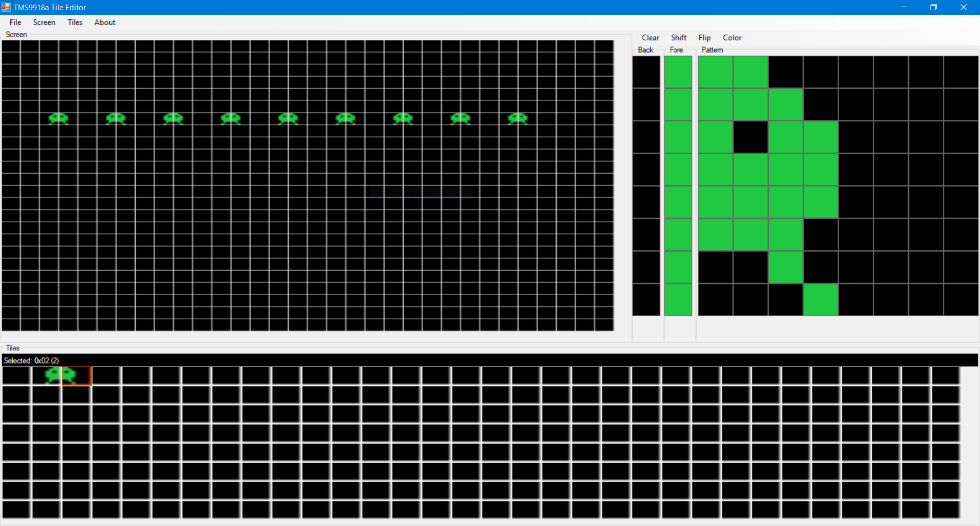Click the top-left cell of the screen map
This screenshot has width=980, height=526.
pos(11,46)
